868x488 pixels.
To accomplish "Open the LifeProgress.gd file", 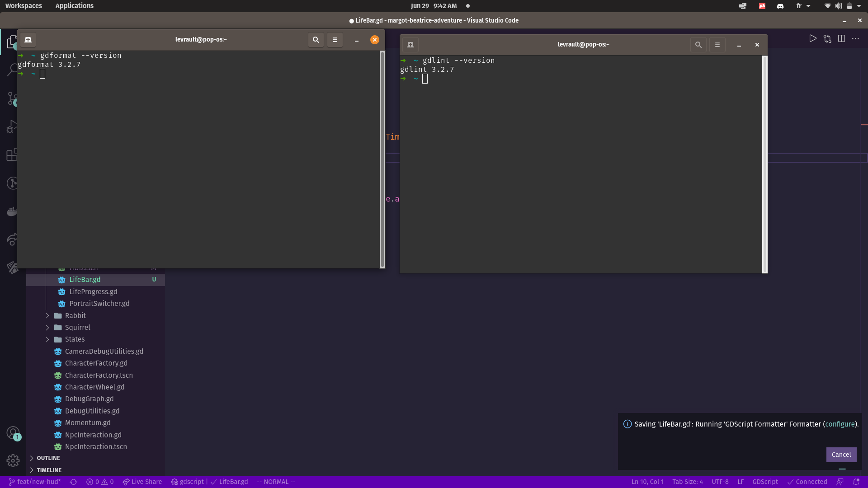I will click(x=93, y=291).
